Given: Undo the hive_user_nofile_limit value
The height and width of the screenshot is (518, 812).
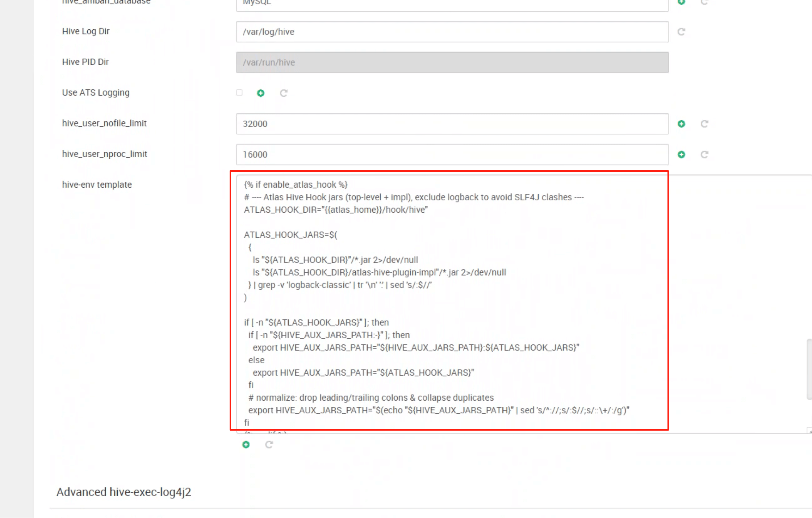Looking at the screenshot, I should 704,124.
